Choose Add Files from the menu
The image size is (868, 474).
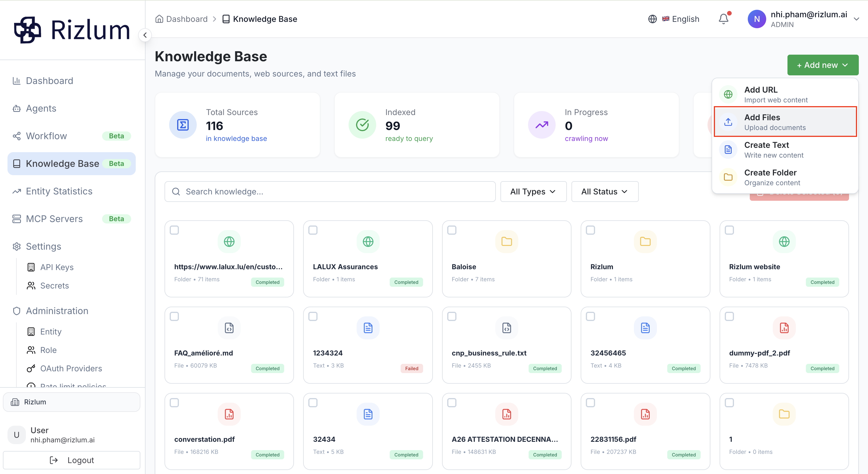(x=785, y=122)
